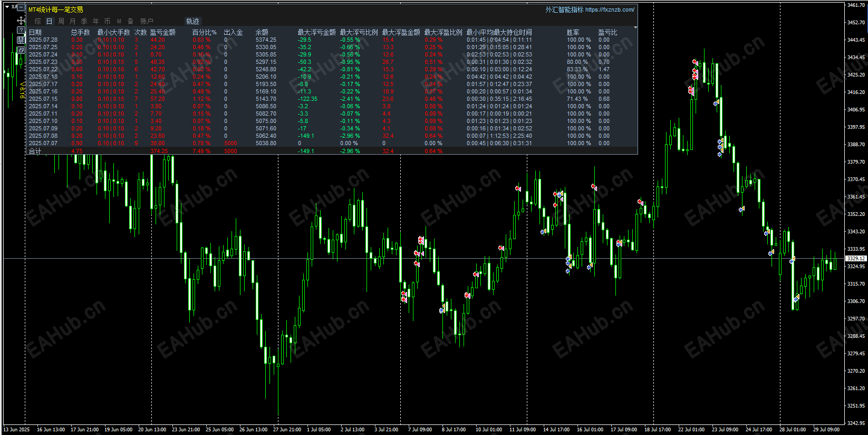Switch to the 综 summary tab
Image resolution: width=868 pixels, height=435 pixels.
(x=38, y=21)
